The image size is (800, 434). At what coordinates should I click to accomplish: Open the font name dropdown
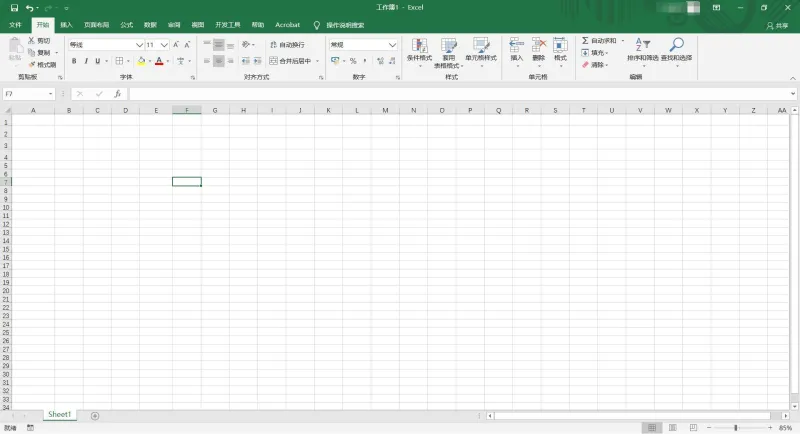(139, 45)
